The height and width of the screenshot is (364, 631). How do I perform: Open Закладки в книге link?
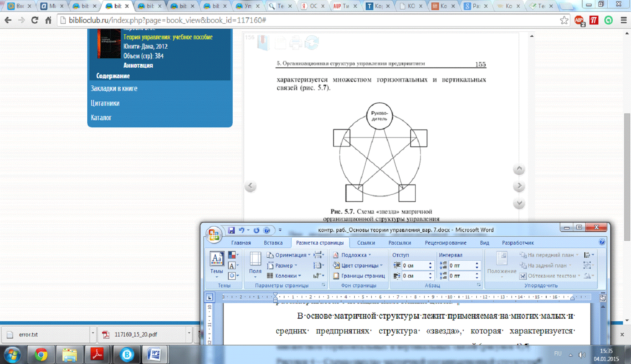click(114, 88)
